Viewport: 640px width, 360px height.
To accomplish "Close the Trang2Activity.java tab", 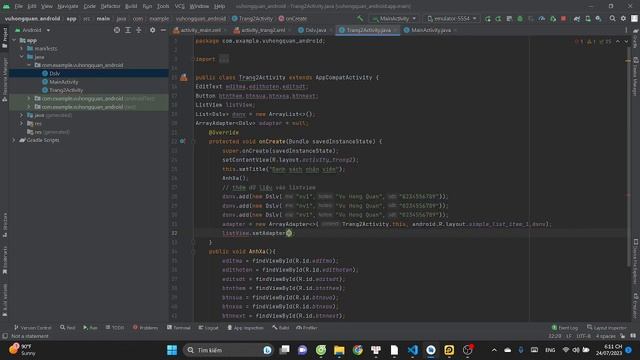I will point(396,30).
